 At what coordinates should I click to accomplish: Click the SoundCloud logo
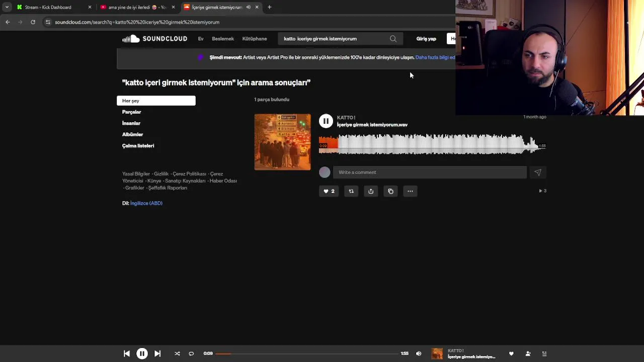coord(154,39)
